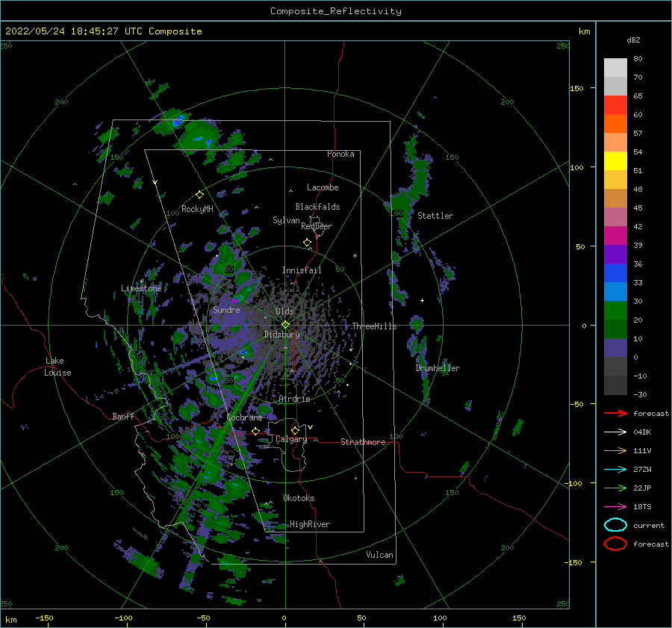Select the white 04DK arrow icon
Viewport: 672px width, 628px height.
(x=615, y=432)
